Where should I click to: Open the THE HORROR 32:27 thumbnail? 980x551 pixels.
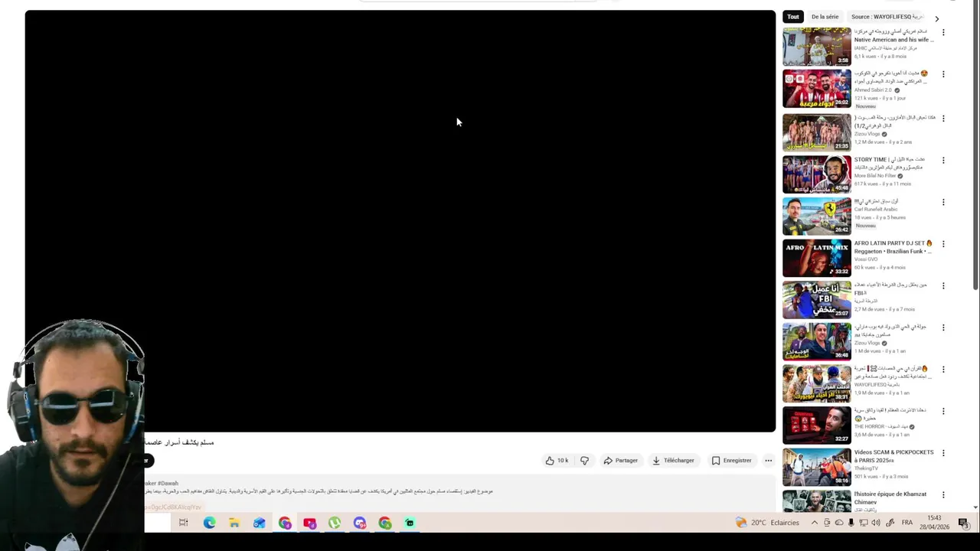[816, 425]
